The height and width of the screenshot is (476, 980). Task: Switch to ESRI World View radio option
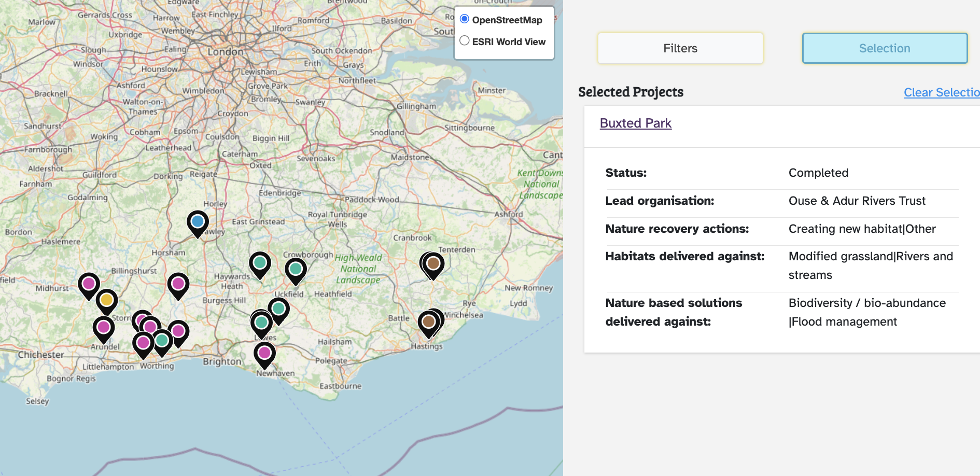click(465, 41)
